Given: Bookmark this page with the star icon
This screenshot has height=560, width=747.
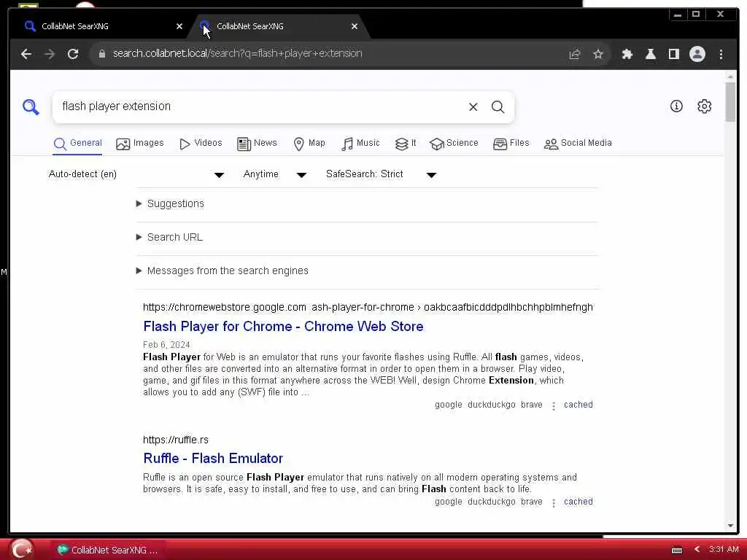Looking at the screenshot, I should click(x=598, y=54).
